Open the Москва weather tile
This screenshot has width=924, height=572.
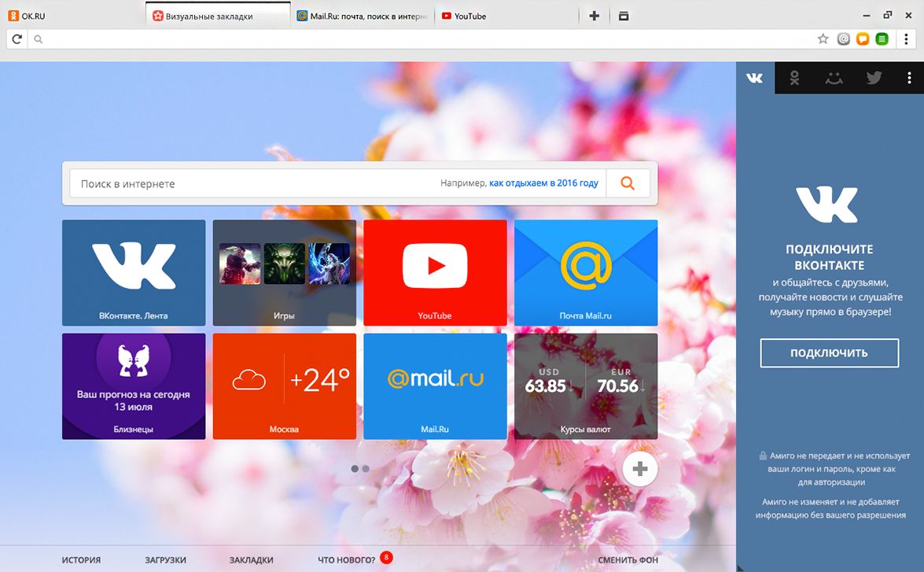point(284,386)
